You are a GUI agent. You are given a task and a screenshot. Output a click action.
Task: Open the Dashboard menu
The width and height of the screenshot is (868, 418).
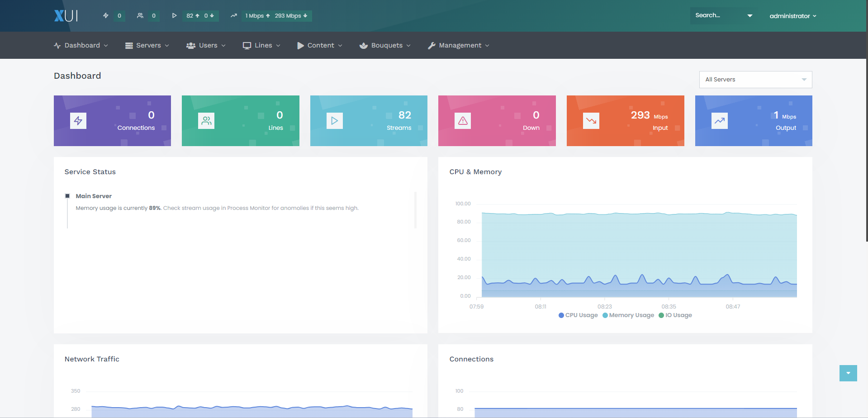(x=81, y=45)
